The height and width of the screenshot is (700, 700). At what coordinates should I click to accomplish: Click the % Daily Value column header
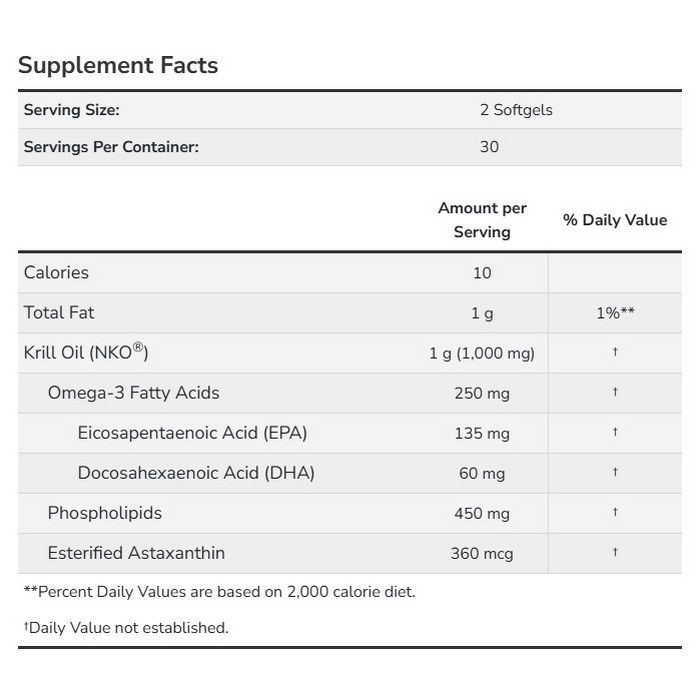[x=614, y=220]
